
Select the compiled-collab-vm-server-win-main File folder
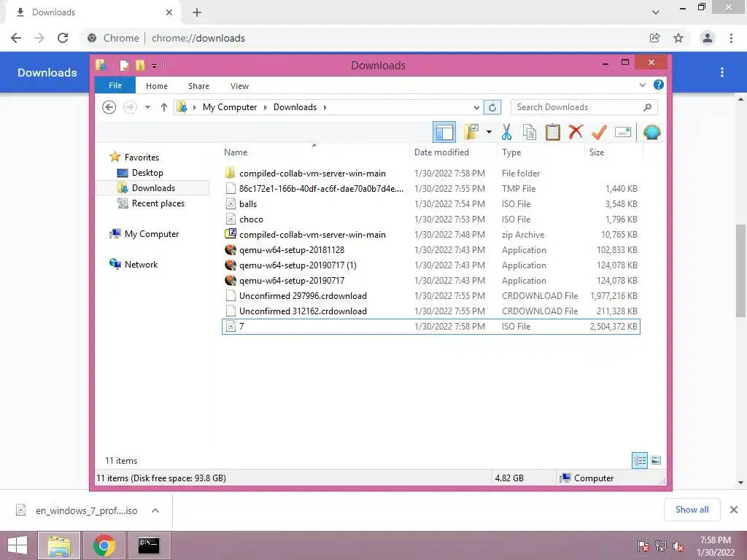coord(430,174)
